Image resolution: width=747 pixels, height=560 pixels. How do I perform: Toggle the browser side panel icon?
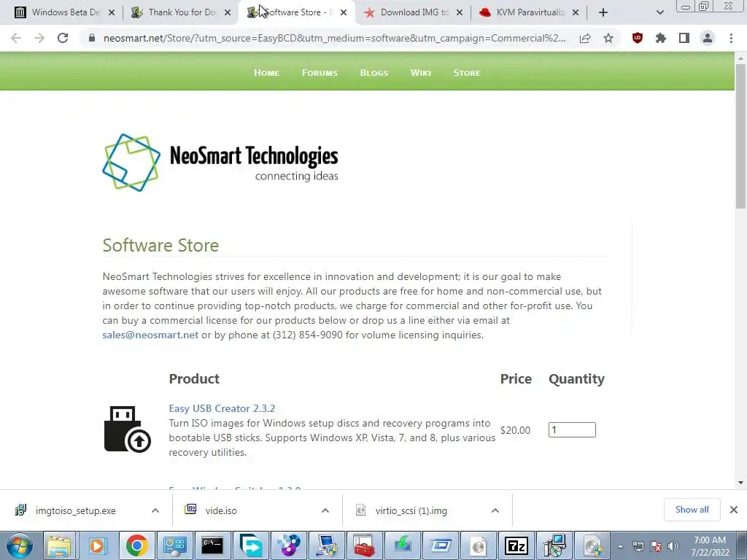(684, 38)
